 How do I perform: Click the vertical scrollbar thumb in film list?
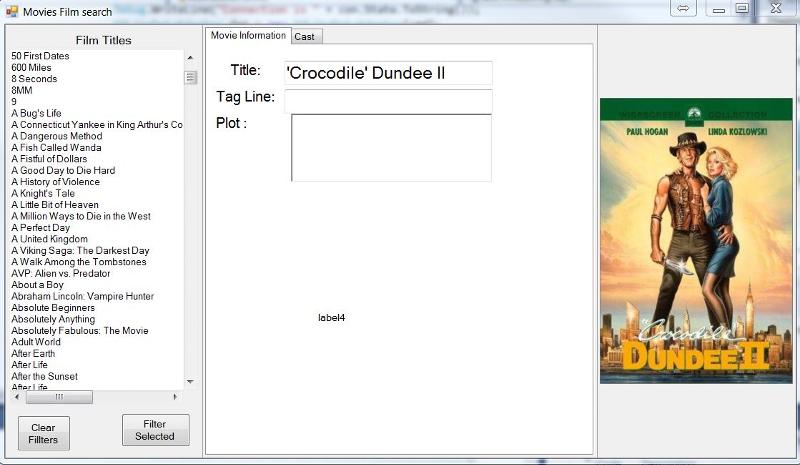pos(190,76)
